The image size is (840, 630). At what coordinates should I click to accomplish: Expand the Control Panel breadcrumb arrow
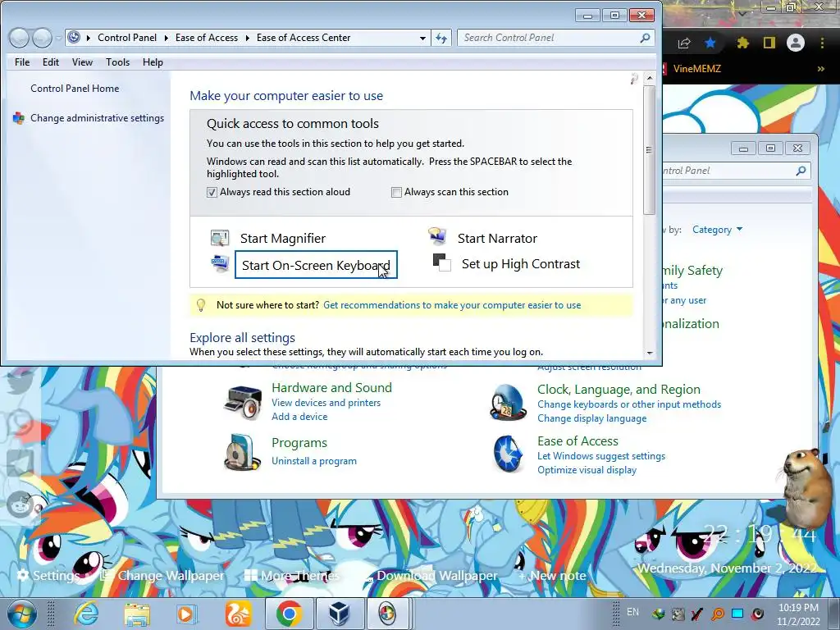point(166,38)
